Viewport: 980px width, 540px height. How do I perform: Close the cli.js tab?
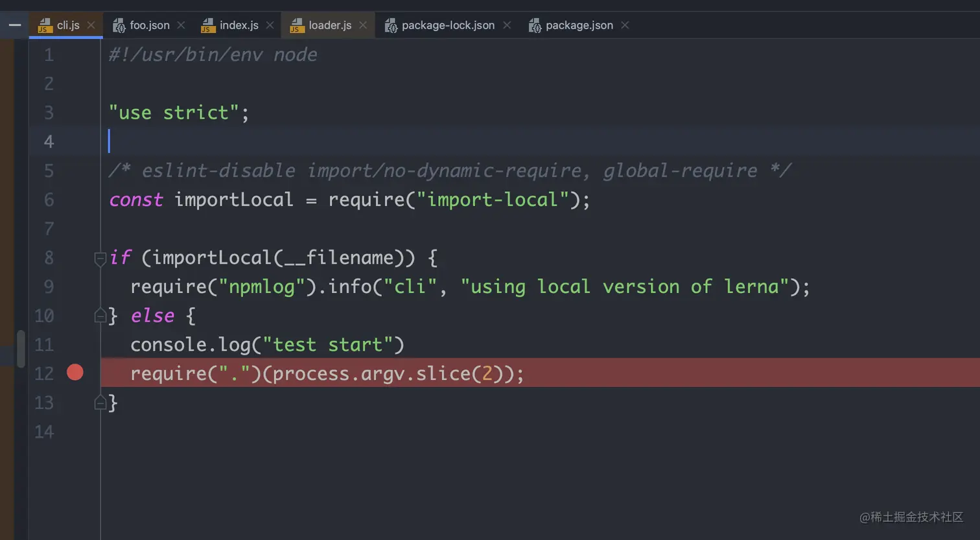pos(91,25)
